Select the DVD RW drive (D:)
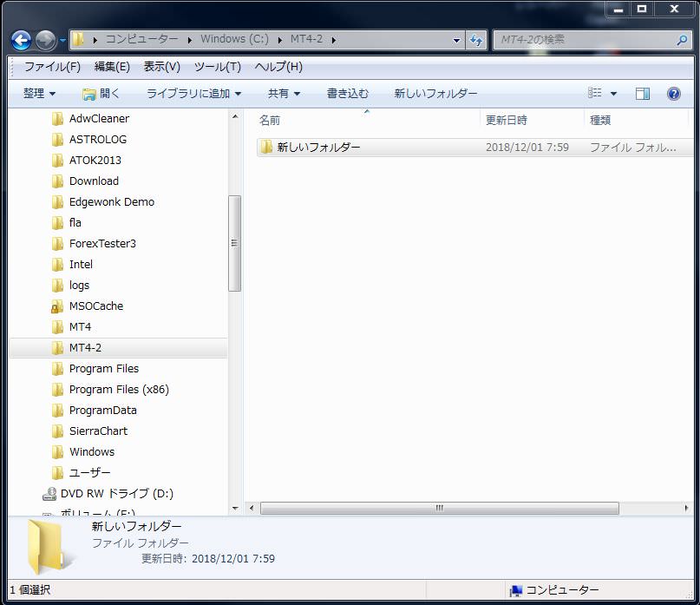Image resolution: width=700 pixels, height=605 pixels. [116, 494]
